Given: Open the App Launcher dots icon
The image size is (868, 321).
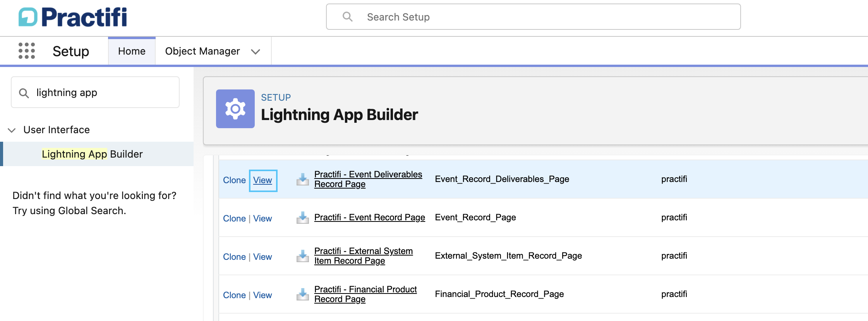Looking at the screenshot, I should pos(27,51).
